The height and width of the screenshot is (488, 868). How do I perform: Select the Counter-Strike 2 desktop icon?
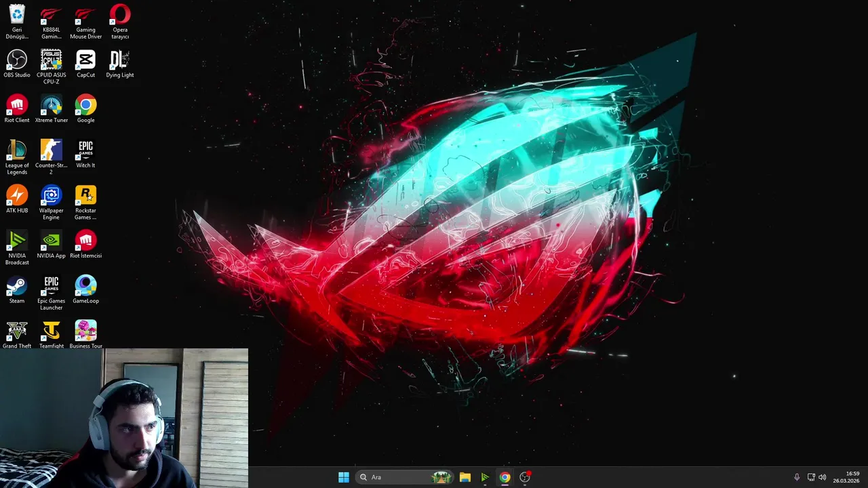[51, 157]
